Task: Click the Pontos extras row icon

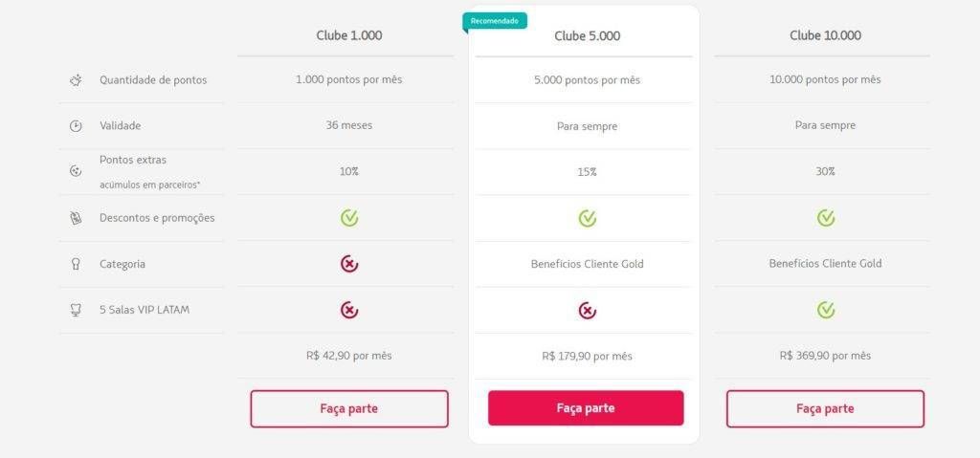Action: [x=76, y=171]
